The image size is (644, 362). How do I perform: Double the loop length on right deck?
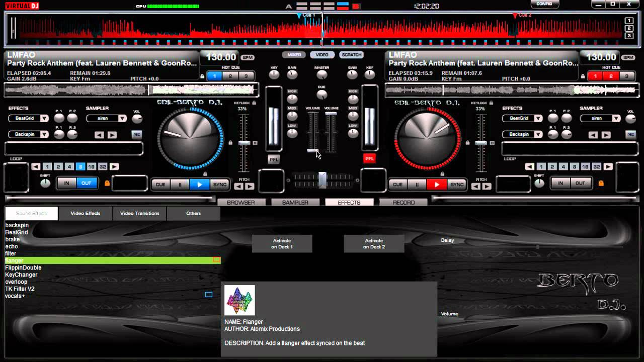(x=608, y=167)
